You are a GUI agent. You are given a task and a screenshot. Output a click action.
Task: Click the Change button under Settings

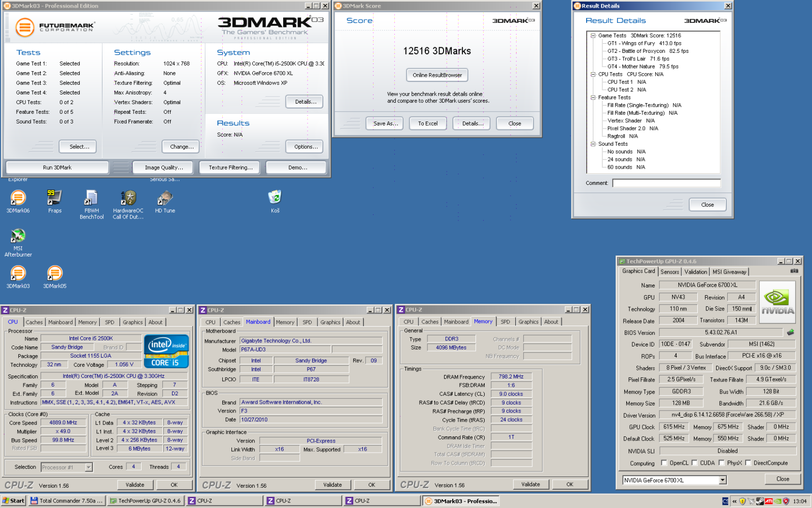coord(182,147)
